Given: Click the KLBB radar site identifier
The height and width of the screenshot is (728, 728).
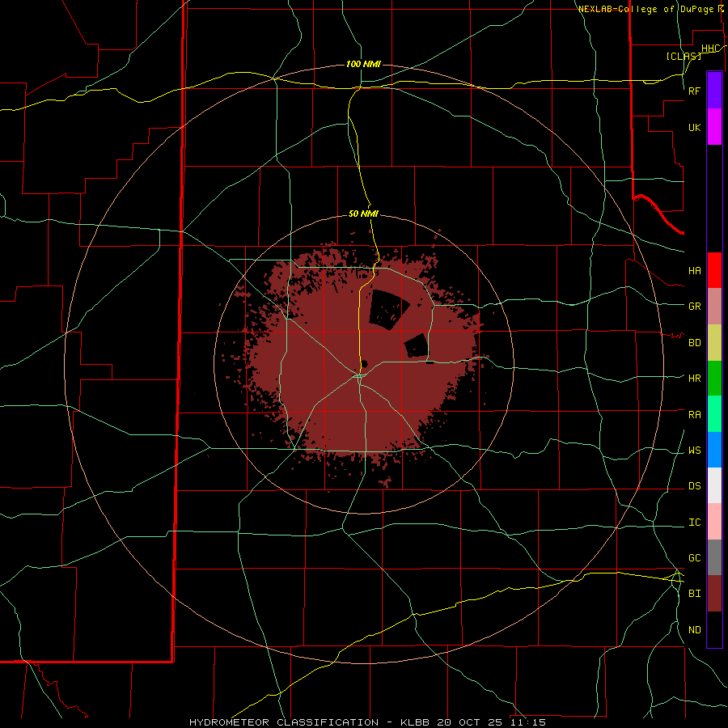Looking at the screenshot, I should (415, 722).
